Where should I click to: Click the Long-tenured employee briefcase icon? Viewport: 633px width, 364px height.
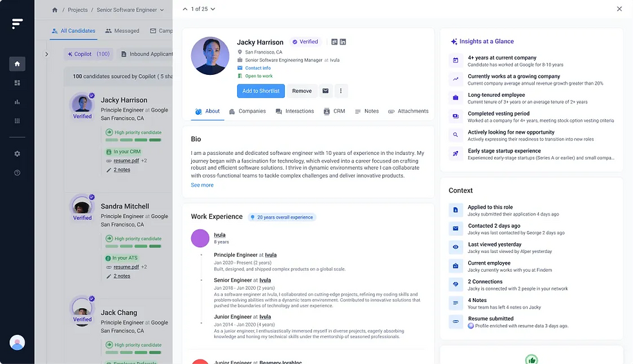click(x=455, y=97)
